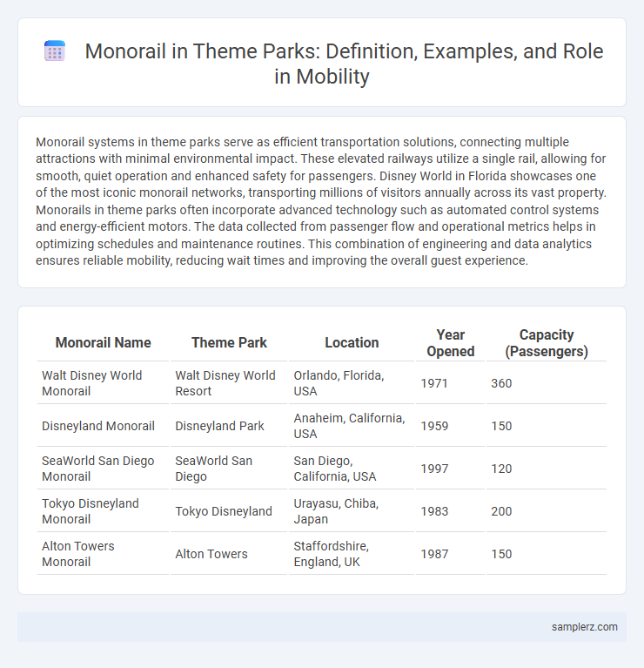Select the SeaWorld San Diego Monorail cell
Viewport: 644px width, 668px height.
(103, 469)
